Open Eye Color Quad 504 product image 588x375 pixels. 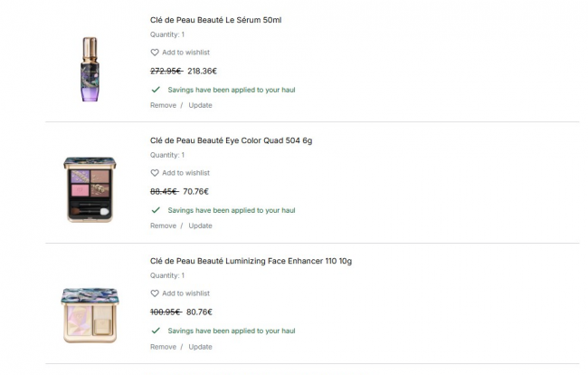90,189
